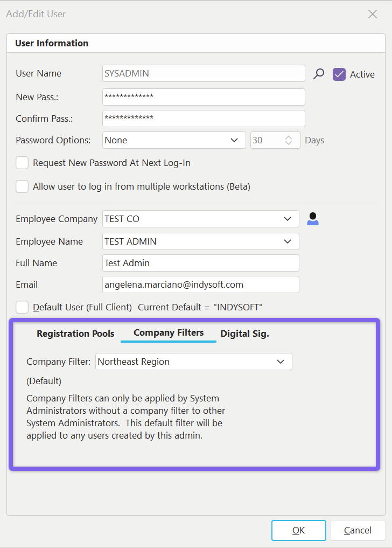Click the Cancel button
Image resolution: width=392 pixels, height=548 pixels.
tap(358, 530)
